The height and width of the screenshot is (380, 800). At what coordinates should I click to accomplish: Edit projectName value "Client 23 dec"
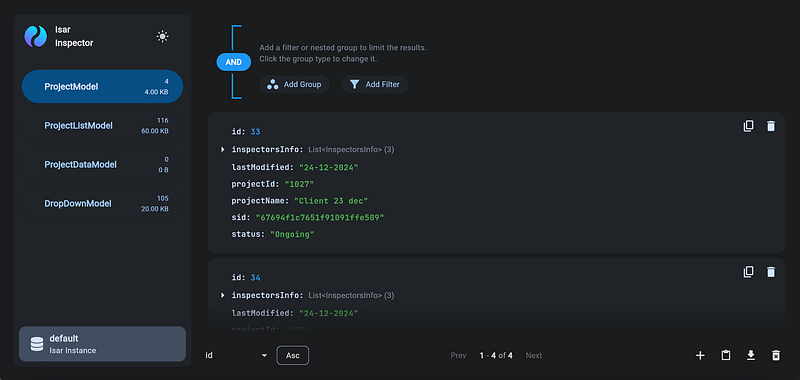[x=331, y=200]
